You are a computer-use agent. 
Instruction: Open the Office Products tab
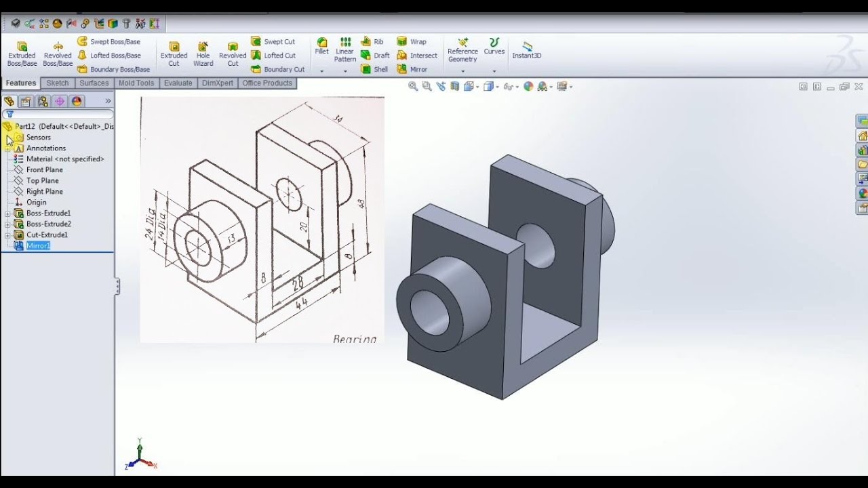click(x=267, y=83)
